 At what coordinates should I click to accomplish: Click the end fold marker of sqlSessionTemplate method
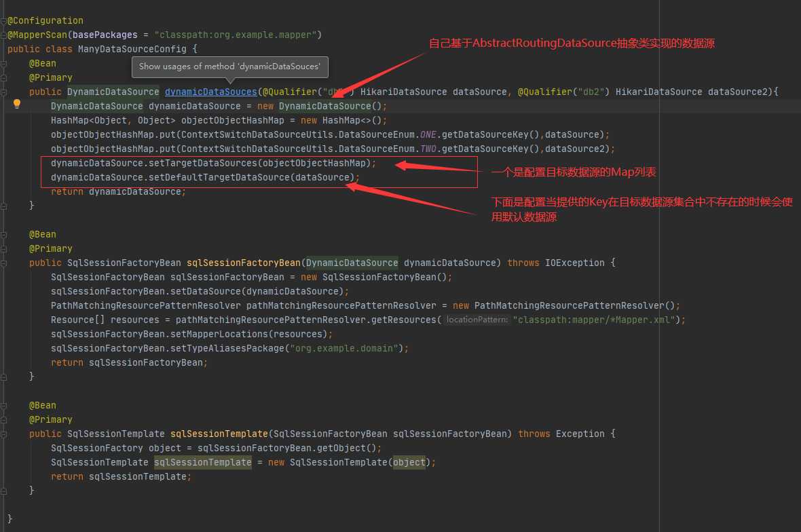[x=3, y=492]
